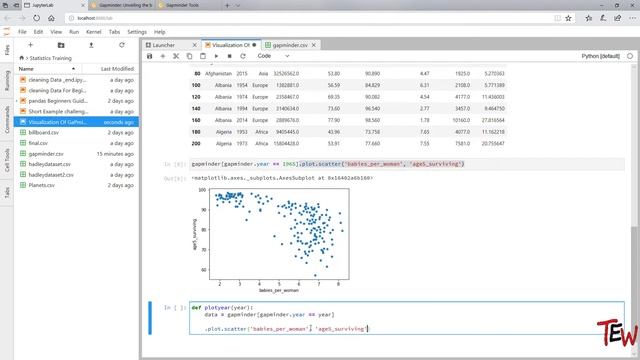Open Commands sidebar panel
The height and width of the screenshot is (360, 640).
7,119
